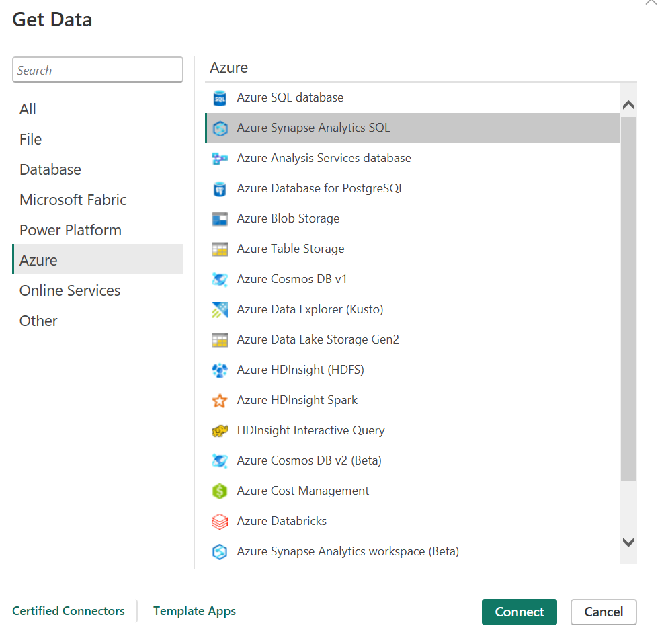Open the Template Apps link
The image size is (664, 644).
tap(194, 611)
